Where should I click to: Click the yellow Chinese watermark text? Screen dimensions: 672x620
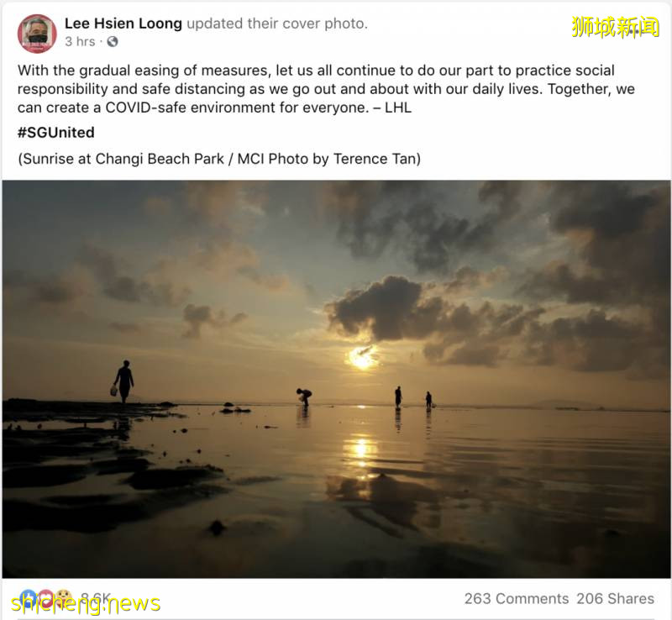615,28
